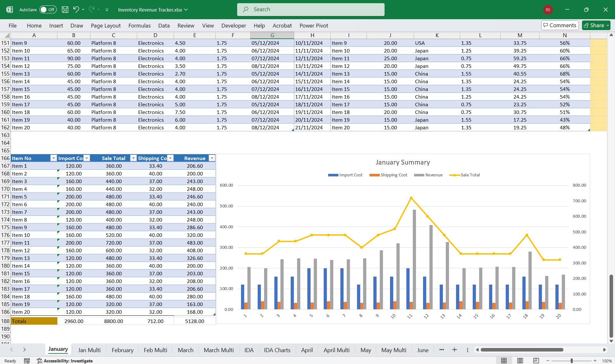Click the January Summary chart title

pos(403,162)
